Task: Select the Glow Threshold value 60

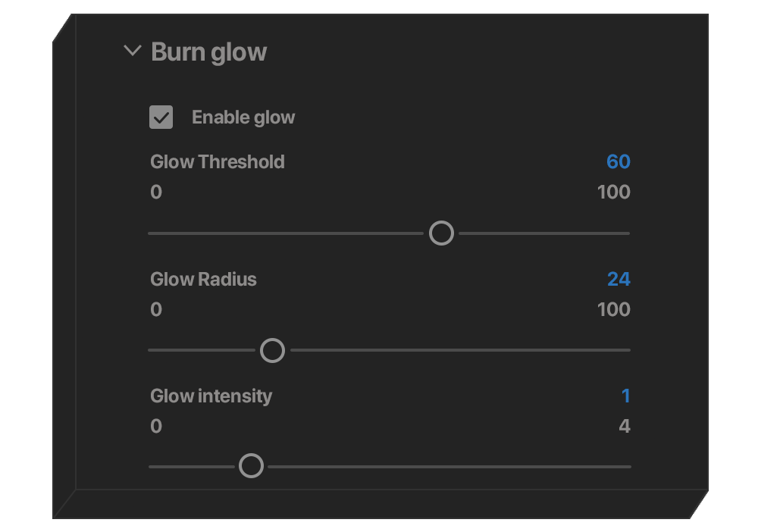Action: [x=618, y=161]
